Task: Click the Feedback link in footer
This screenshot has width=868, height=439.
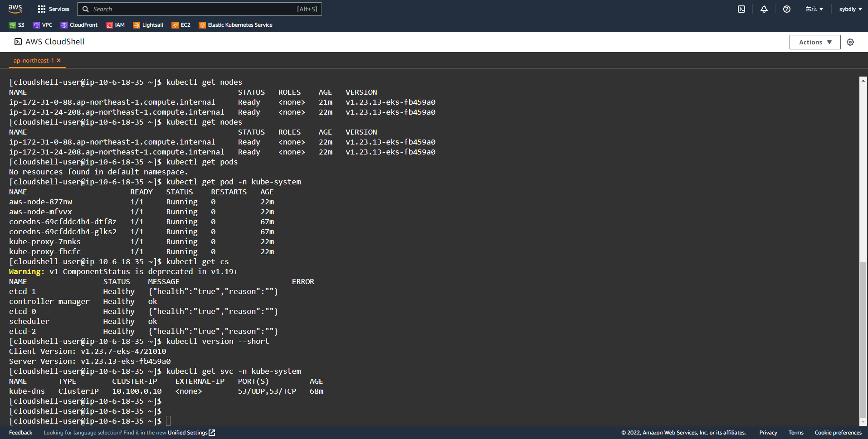Action: (x=20, y=433)
